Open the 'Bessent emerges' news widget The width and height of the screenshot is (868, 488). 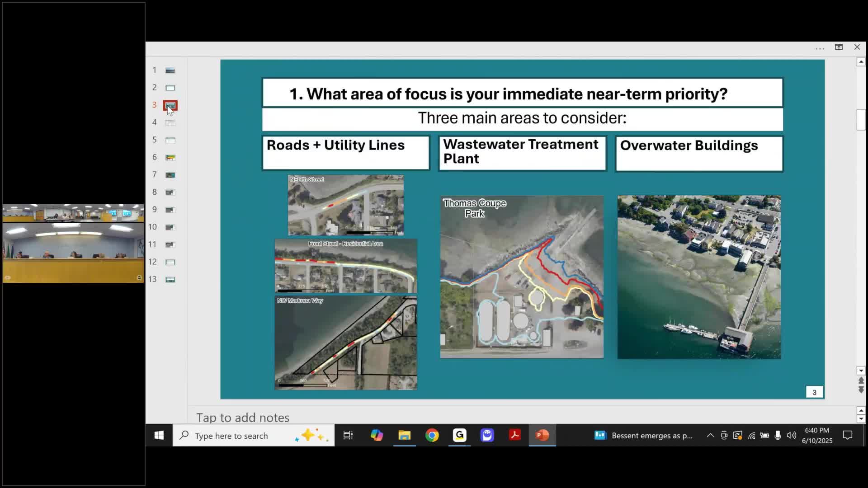pos(643,435)
